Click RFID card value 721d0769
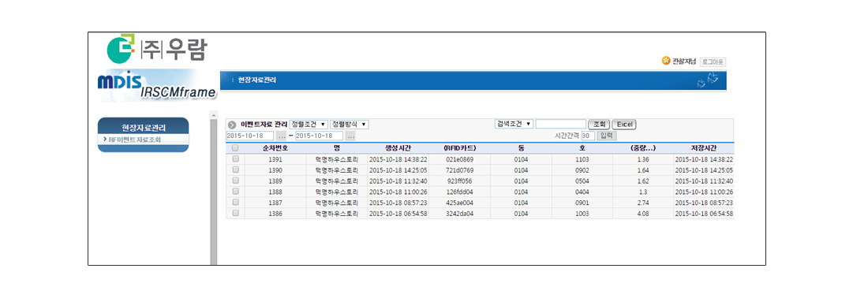 click(x=459, y=170)
